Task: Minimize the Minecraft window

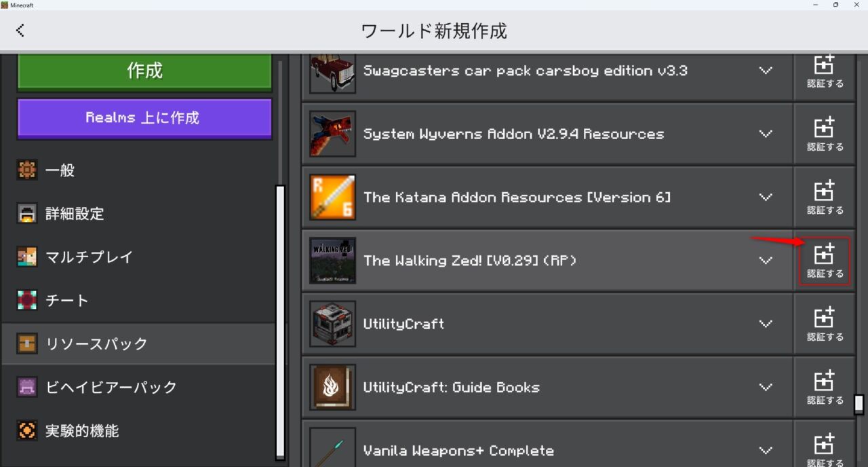Action: [814, 5]
